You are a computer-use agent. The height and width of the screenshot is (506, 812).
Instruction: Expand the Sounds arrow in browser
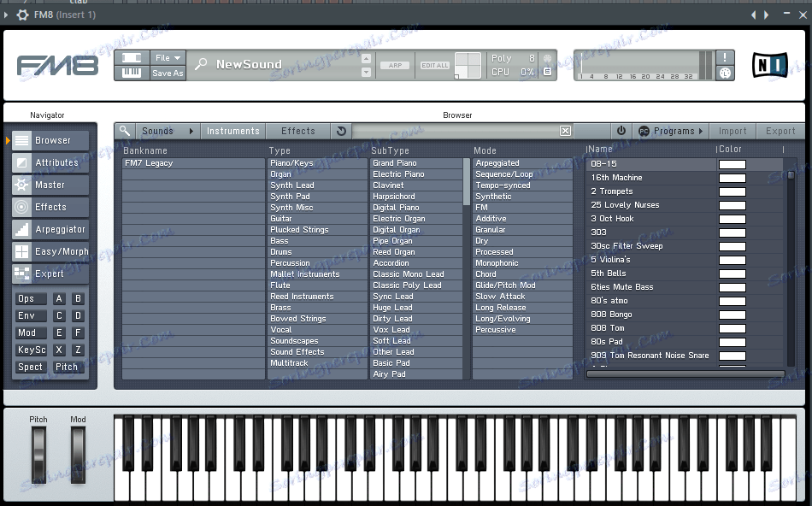point(191,132)
